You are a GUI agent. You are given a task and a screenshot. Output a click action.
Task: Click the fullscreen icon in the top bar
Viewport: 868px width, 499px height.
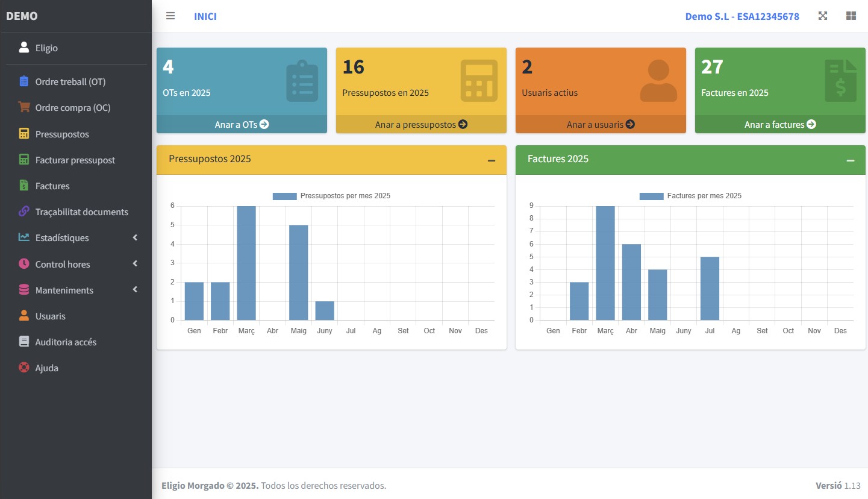822,16
